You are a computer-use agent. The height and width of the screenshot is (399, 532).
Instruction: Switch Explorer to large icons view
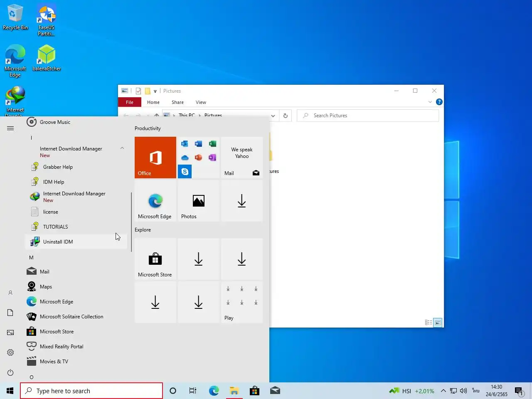(x=438, y=323)
